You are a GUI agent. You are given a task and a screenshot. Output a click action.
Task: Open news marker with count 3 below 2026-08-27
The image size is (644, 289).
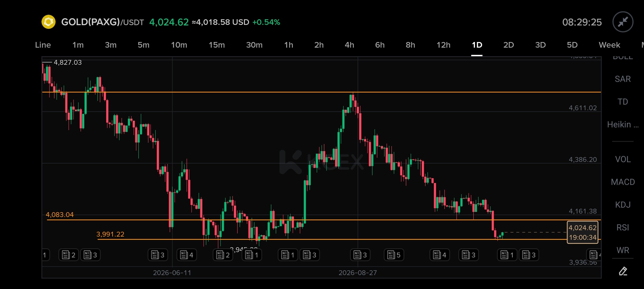360,255
